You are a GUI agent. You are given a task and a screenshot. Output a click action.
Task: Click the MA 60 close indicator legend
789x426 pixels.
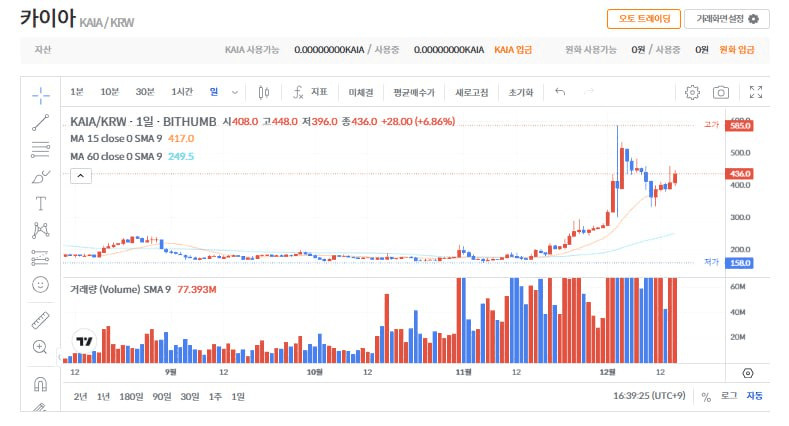point(132,156)
